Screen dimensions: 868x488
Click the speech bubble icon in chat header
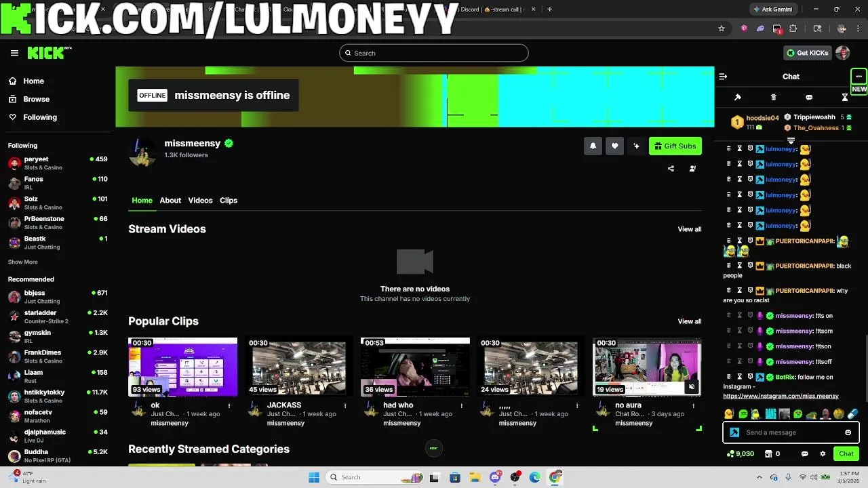(809, 98)
